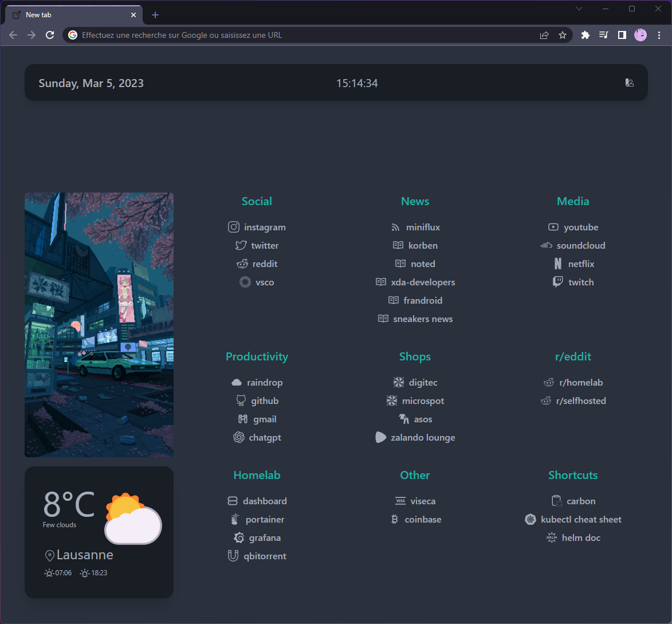This screenshot has height=624, width=672.
Task: Open a new tab with the plus button
Action: pos(155,15)
